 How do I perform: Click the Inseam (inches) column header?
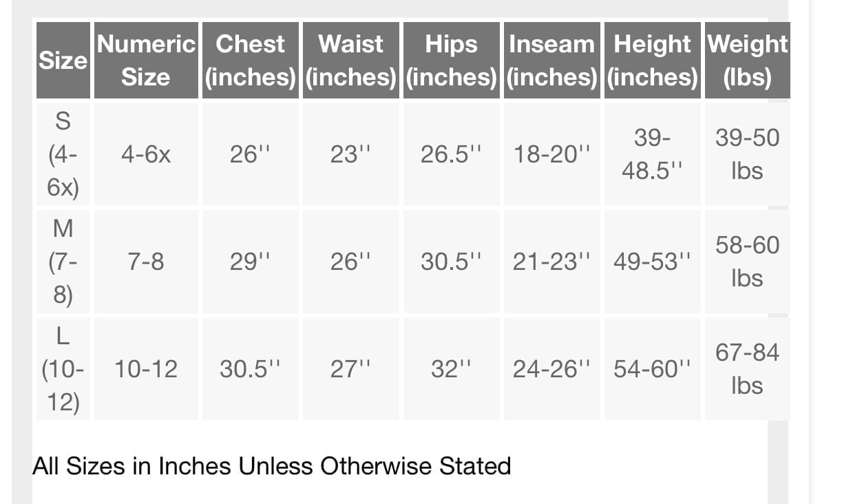coord(552,60)
